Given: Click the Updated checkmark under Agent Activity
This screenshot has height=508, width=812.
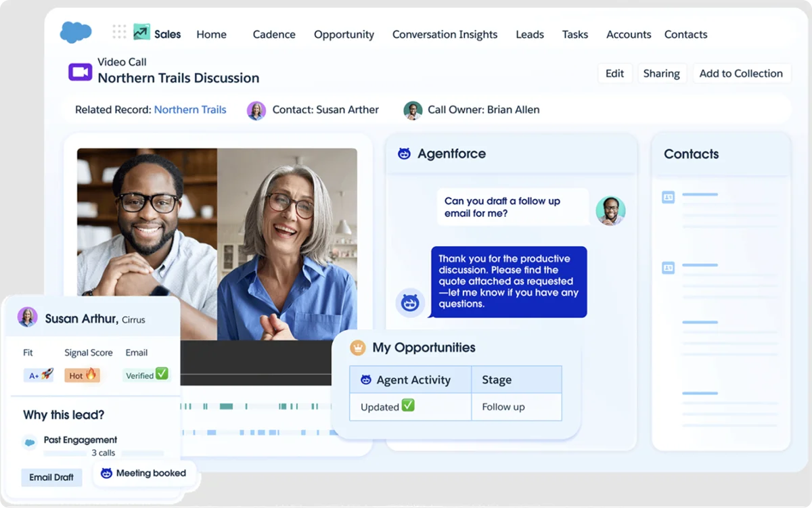Looking at the screenshot, I should [x=409, y=407].
